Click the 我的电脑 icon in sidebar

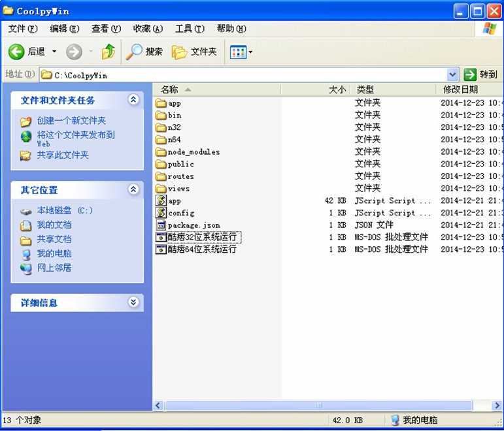pos(26,255)
